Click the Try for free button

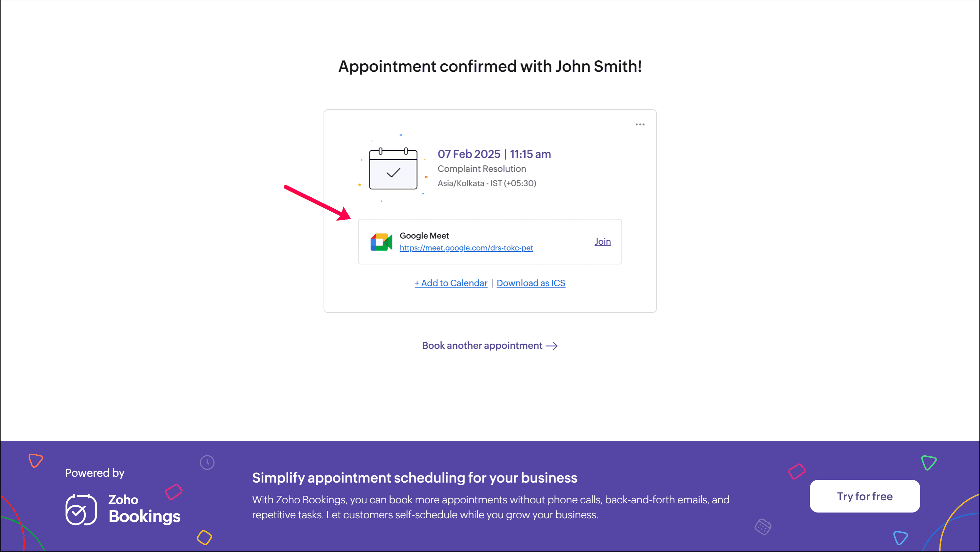pos(865,496)
